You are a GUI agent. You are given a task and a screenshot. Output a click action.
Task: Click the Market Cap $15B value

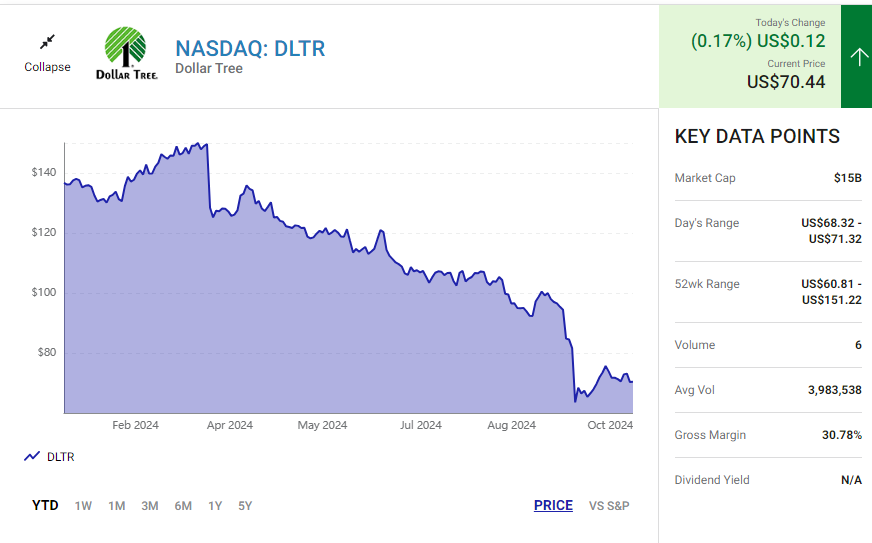tap(848, 178)
